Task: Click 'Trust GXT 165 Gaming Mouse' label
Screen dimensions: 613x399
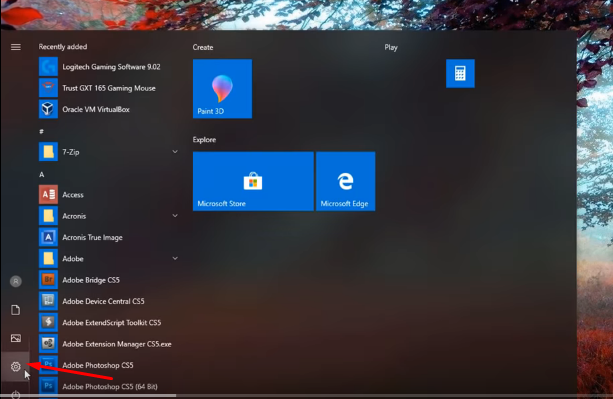Action: (109, 88)
